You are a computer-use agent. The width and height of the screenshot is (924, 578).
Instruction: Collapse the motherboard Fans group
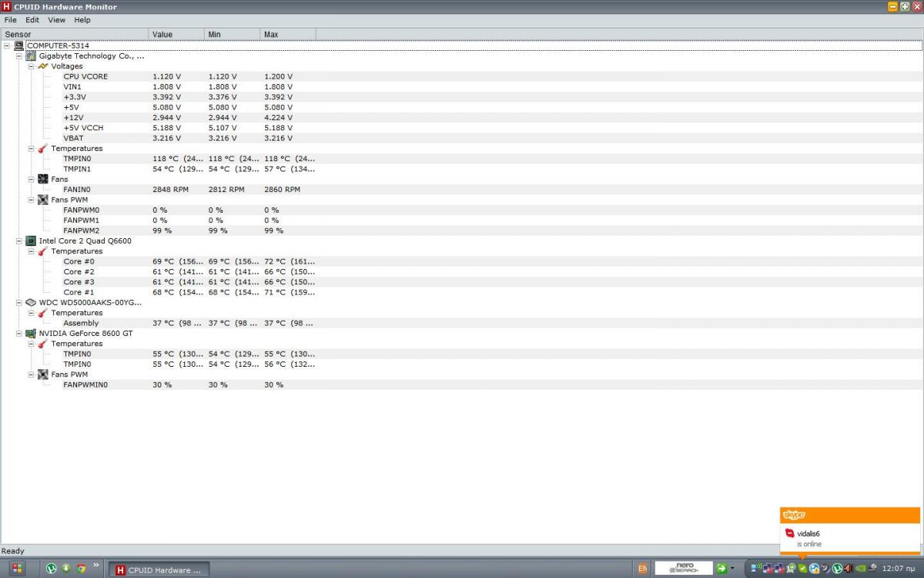[32, 179]
